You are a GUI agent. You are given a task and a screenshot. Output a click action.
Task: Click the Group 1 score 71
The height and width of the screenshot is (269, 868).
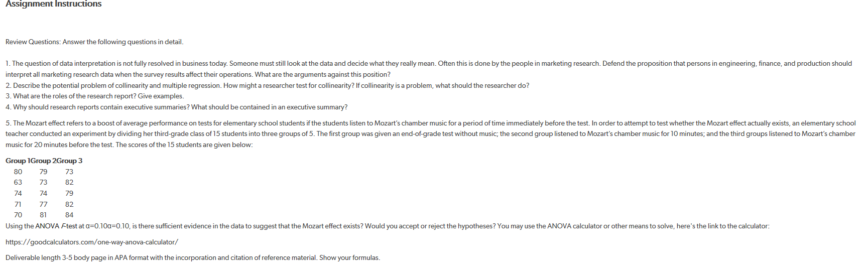[x=18, y=204]
